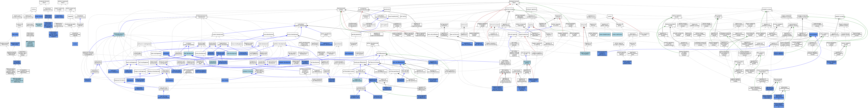Select the blue angiogenesis node

click(130, 80)
